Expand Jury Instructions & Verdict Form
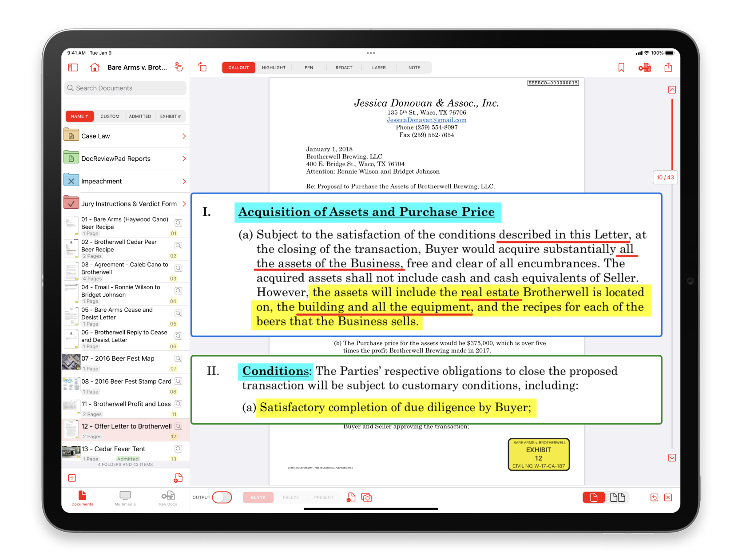Viewport: 746px width, 560px height. coord(183,203)
